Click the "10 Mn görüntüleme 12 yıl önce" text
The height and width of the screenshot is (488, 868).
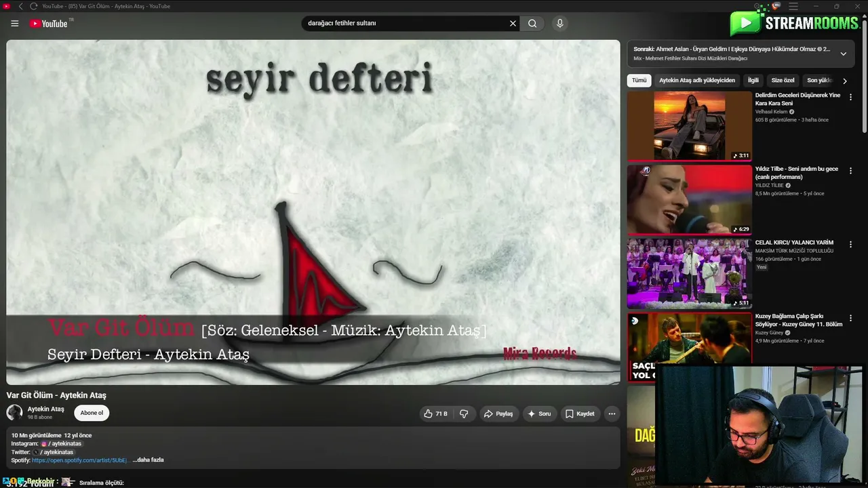52,435
